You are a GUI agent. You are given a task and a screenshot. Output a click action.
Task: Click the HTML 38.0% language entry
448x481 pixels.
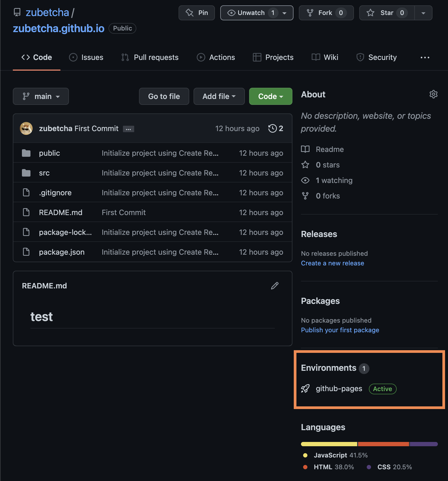point(329,467)
